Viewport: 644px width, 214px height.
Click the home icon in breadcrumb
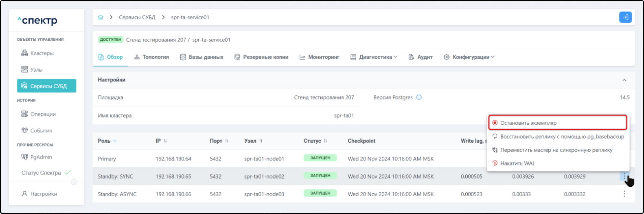coord(101,18)
